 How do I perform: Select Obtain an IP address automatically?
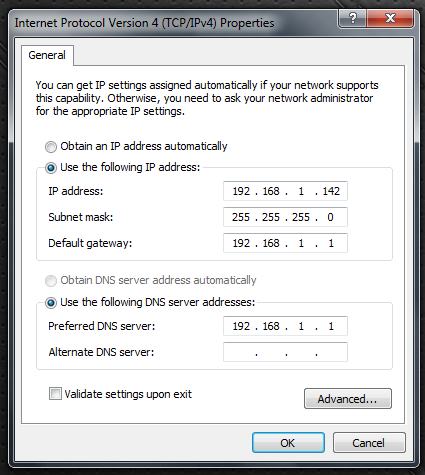pos(51,147)
